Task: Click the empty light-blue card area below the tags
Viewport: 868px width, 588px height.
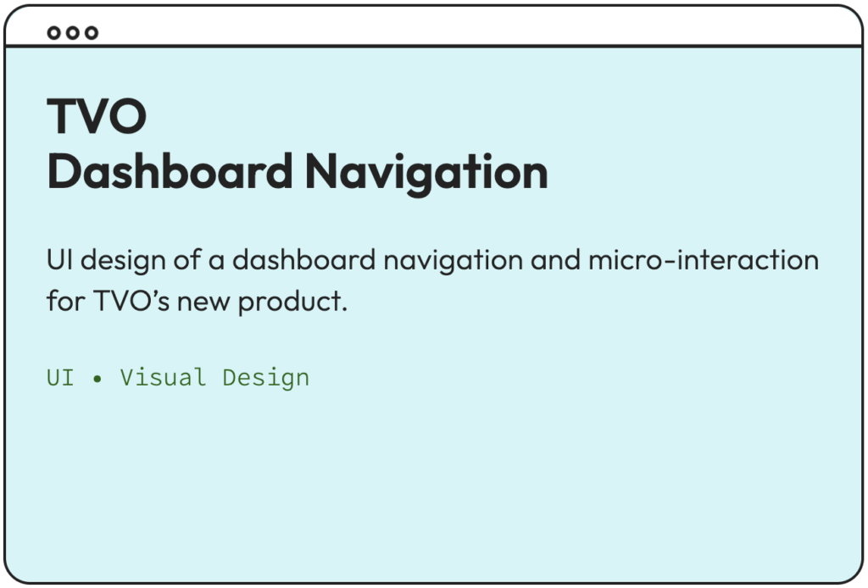Action: [x=432, y=483]
